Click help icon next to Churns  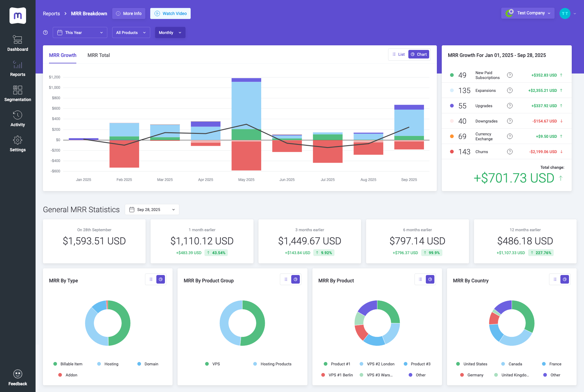[x=510, y=152]
